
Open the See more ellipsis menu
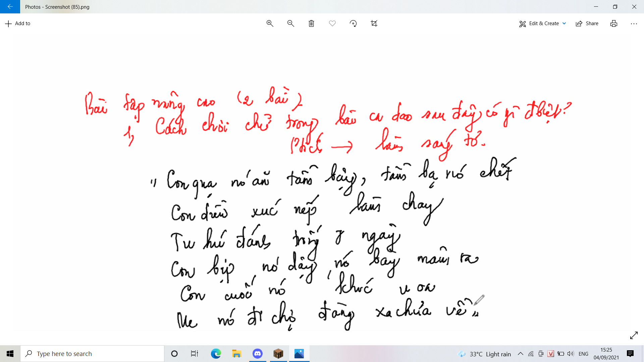(634, 23)
